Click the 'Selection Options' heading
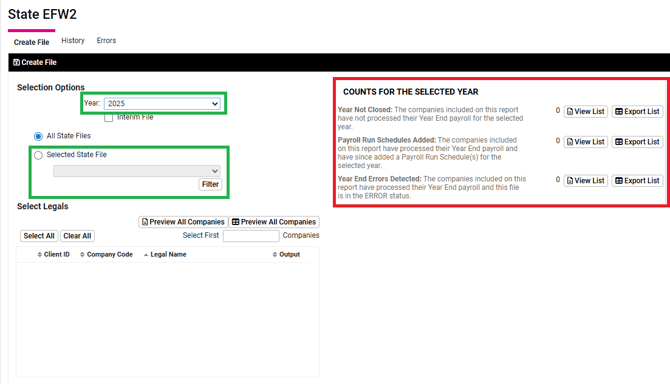The image size is (670, 384). pyautogui.click(x=51, y=87)
